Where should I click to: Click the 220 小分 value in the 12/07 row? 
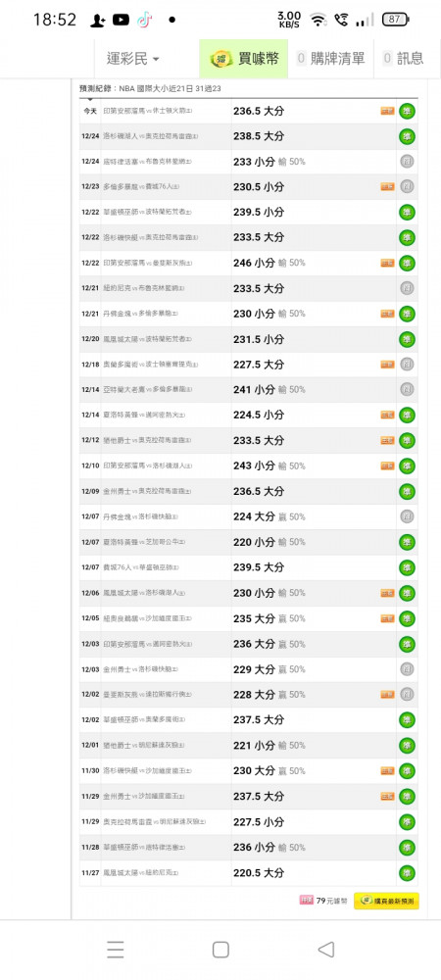click(254, 542)
